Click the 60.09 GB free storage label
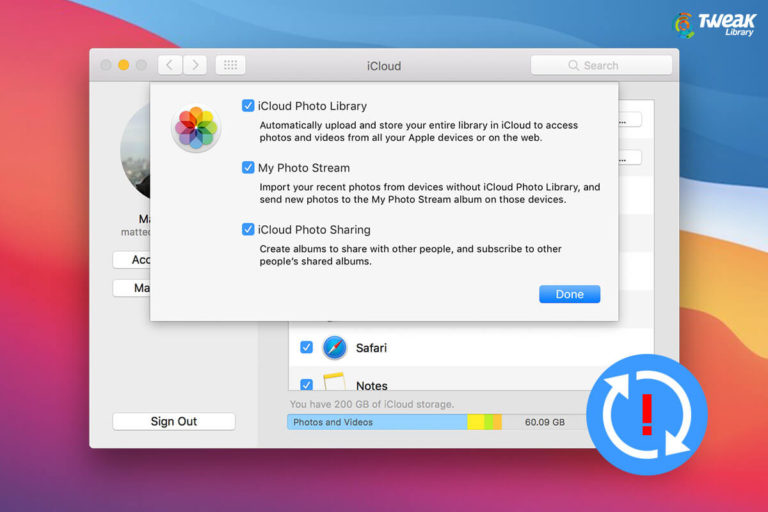The image size is (768, 512). click(544, 422)
